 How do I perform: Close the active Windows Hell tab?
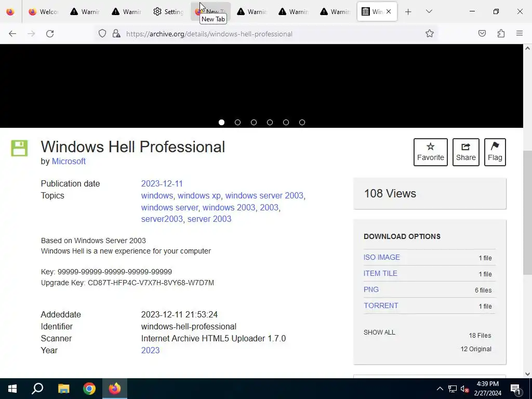click(x=389, y=11)
